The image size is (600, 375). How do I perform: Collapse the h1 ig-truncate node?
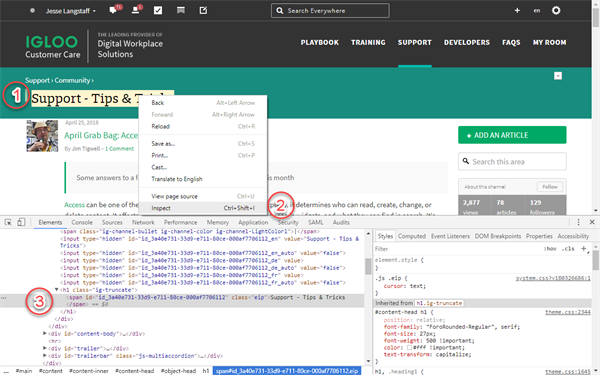click(x=56, y=290)
